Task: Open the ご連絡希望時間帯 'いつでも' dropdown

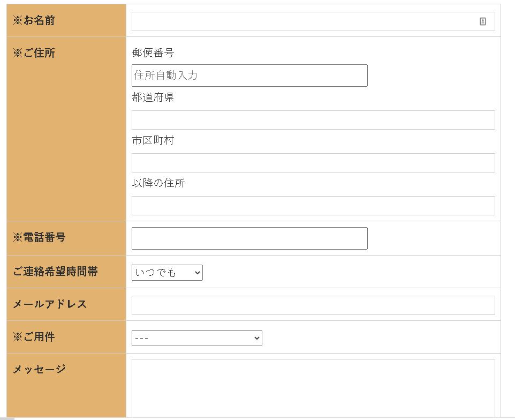Action: (x=167, y=273)
